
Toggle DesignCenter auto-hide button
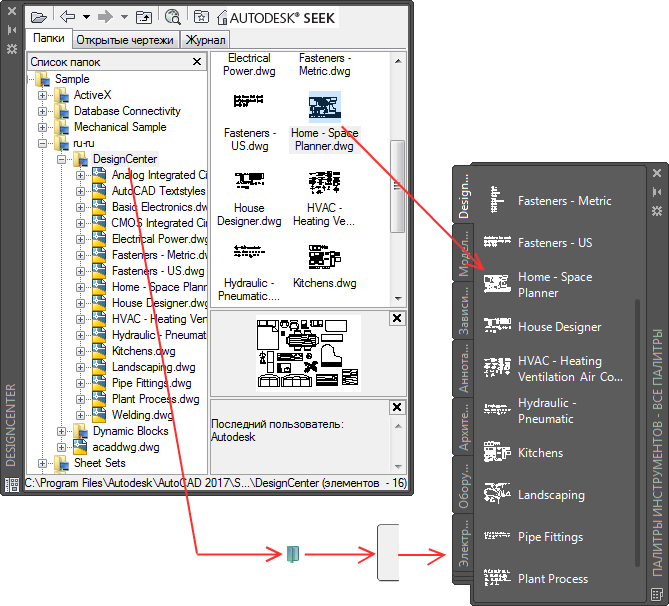pos(12,30)
